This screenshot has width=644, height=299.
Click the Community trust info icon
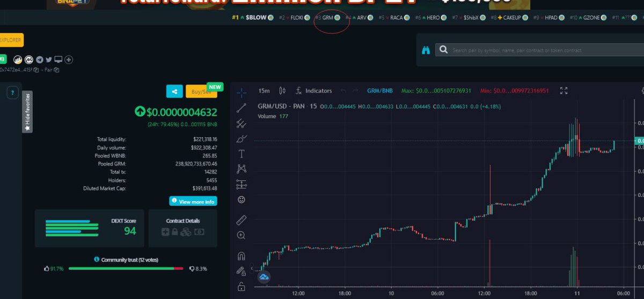point(97,259)
